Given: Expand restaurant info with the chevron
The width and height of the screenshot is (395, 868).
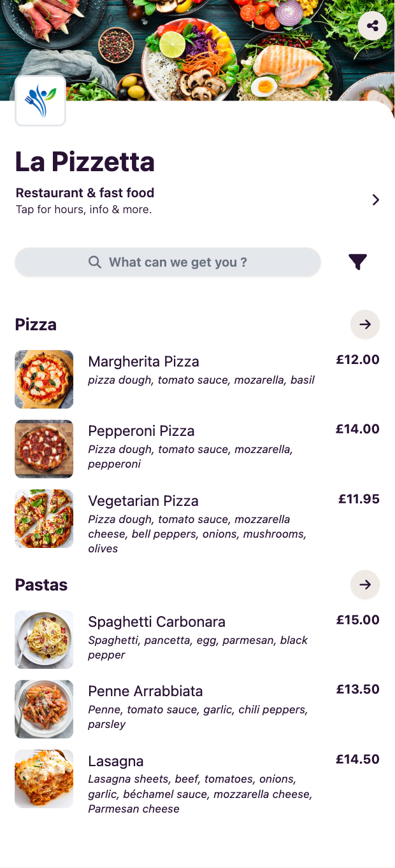Looking at the screenshot, I should click(376, 200).
